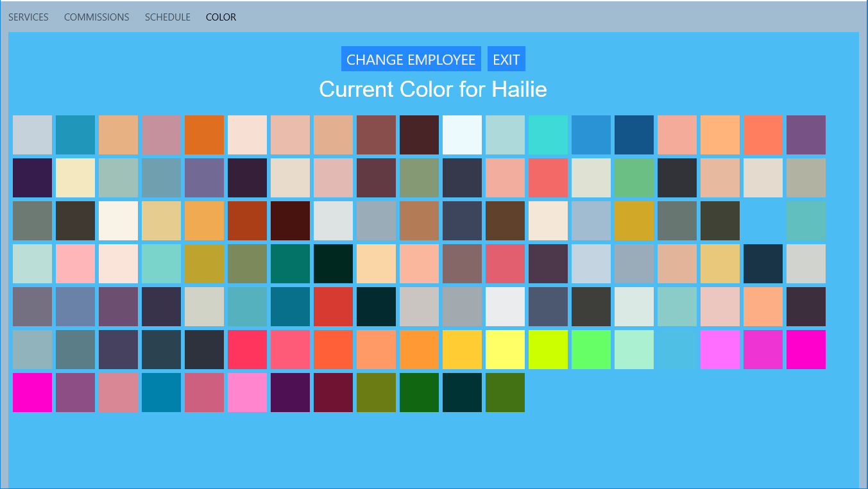Choose the dark forest green swatch
Screen dimensions: 868x489
pyautogui.click(x=419, y=392)
